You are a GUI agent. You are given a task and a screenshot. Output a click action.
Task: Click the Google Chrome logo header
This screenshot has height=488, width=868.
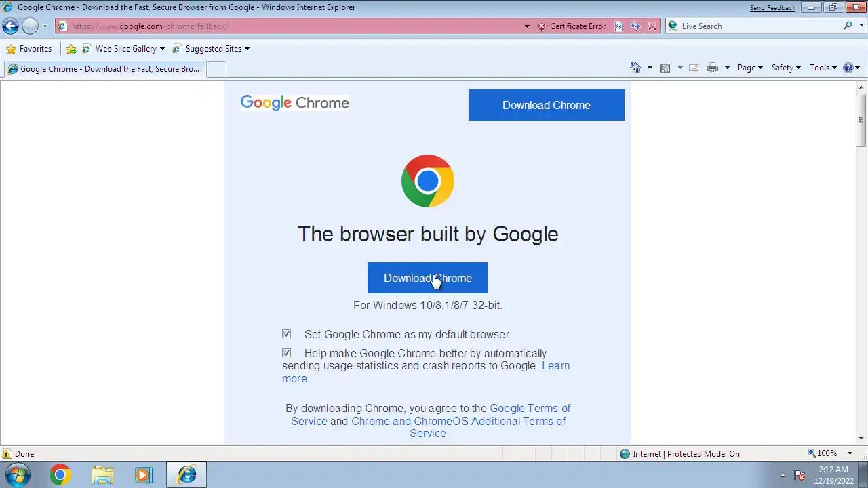tap(294, 103)
